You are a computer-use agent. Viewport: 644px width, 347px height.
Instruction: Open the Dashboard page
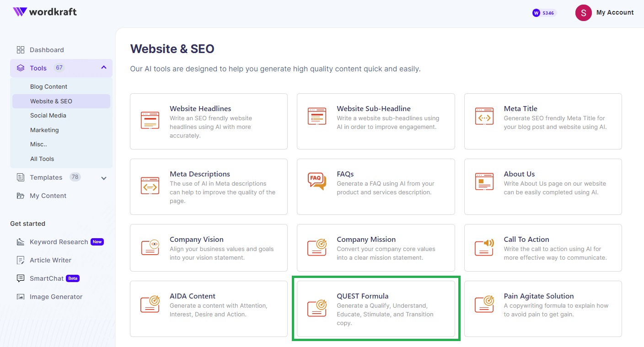tap(46, 50)
